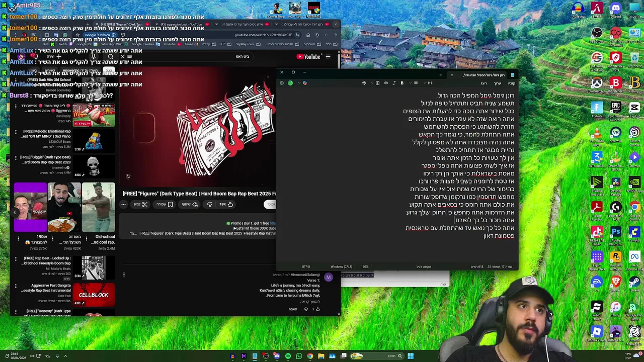Image resolution: width=644 pixels, height=362 pixels.
Task: Like the Figures video (18K)
Action: tap(226, 204)
